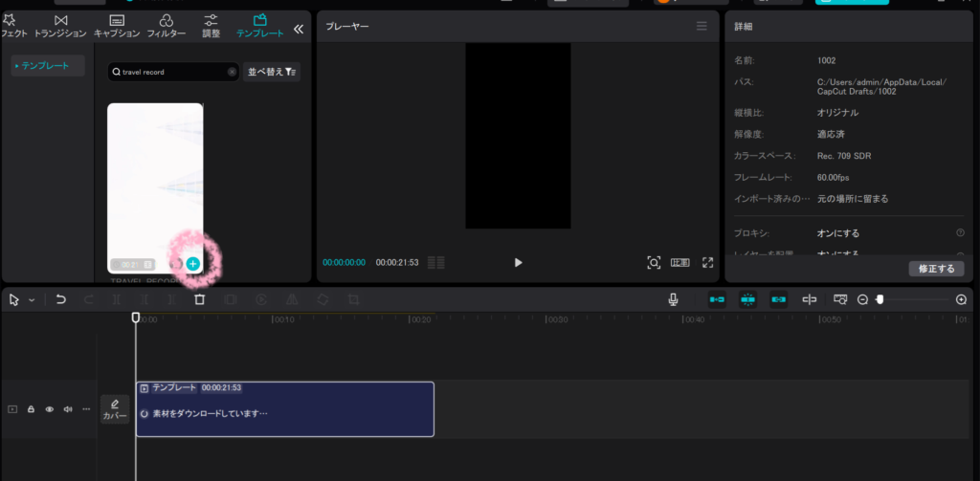Open the 並べ替え sort dropdown

click(x=272, y=72)
